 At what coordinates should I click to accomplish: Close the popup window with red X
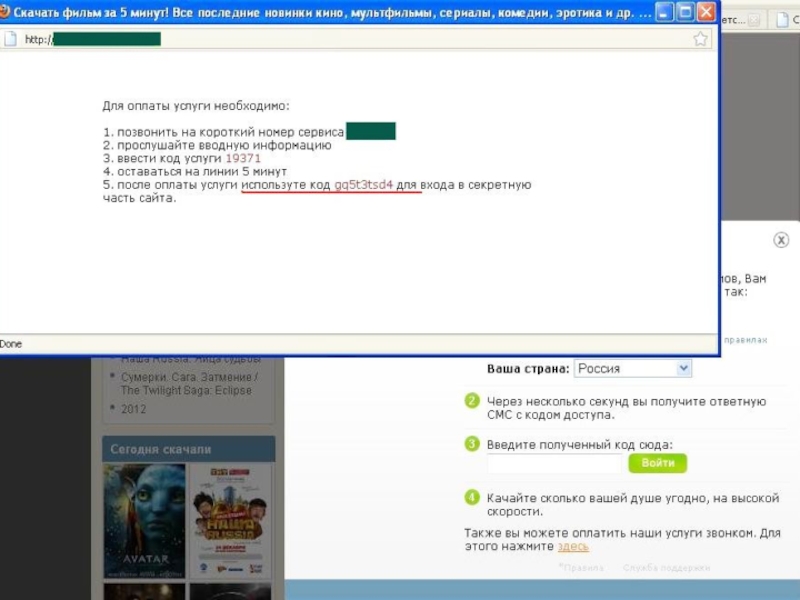(707, 12)
